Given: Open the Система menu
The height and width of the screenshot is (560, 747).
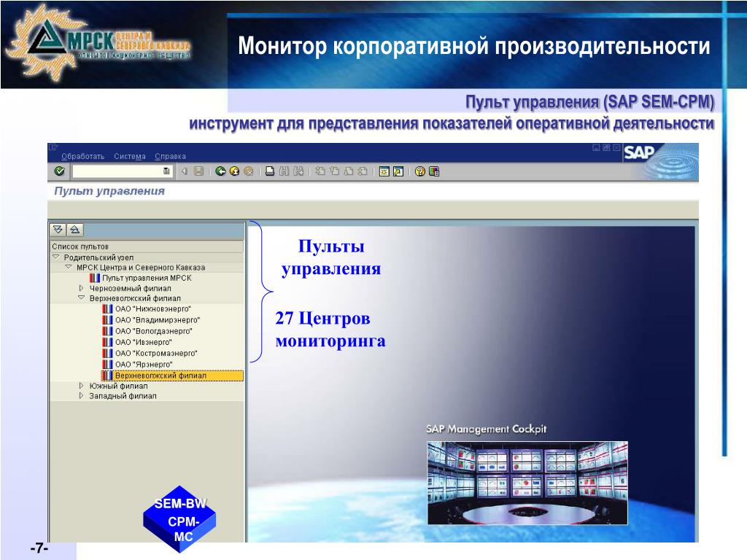Looking at the screenshot, I should [130, 156].
